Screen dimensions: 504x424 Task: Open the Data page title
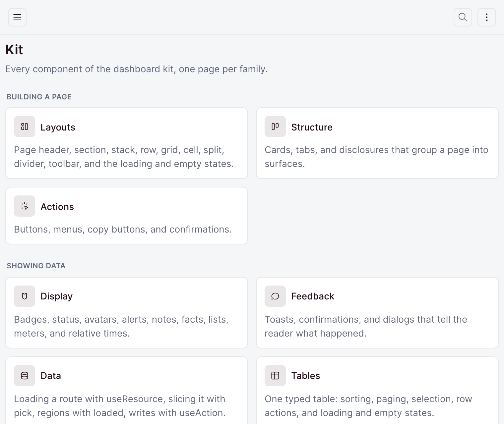click(51, 376)
